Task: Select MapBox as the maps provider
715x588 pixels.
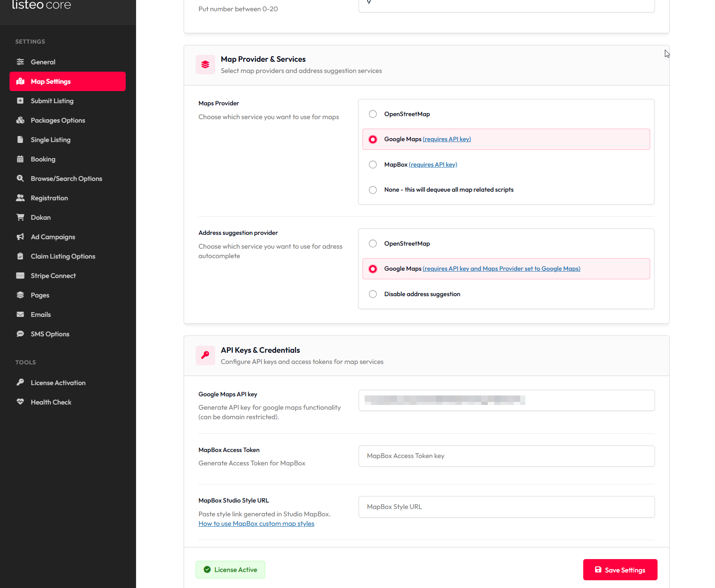Action: [373, 164]
